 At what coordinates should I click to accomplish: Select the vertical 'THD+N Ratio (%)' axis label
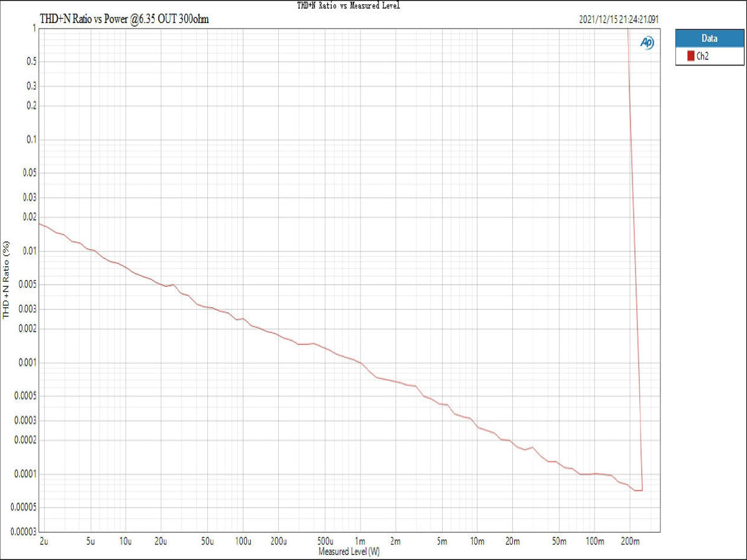7,280
